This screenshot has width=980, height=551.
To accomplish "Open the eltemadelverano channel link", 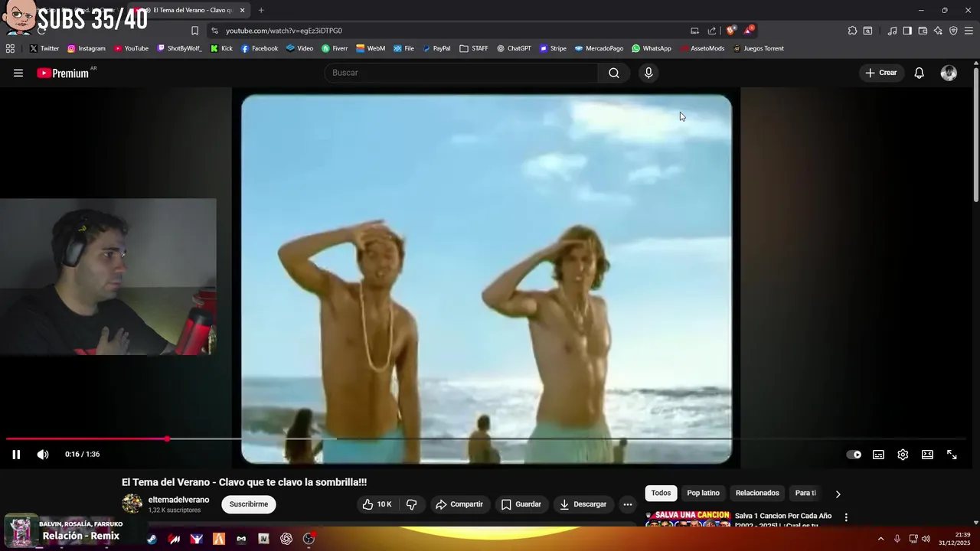I will coord(178,500).
